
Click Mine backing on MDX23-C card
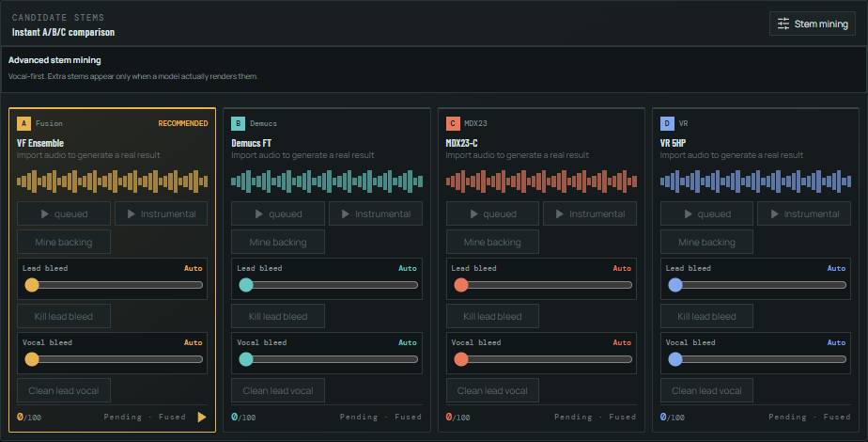[492, 242]
